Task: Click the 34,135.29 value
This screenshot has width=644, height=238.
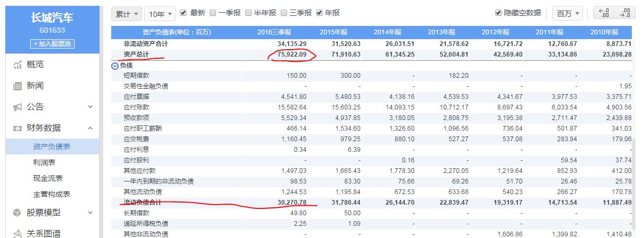Action: coord(292,43)
